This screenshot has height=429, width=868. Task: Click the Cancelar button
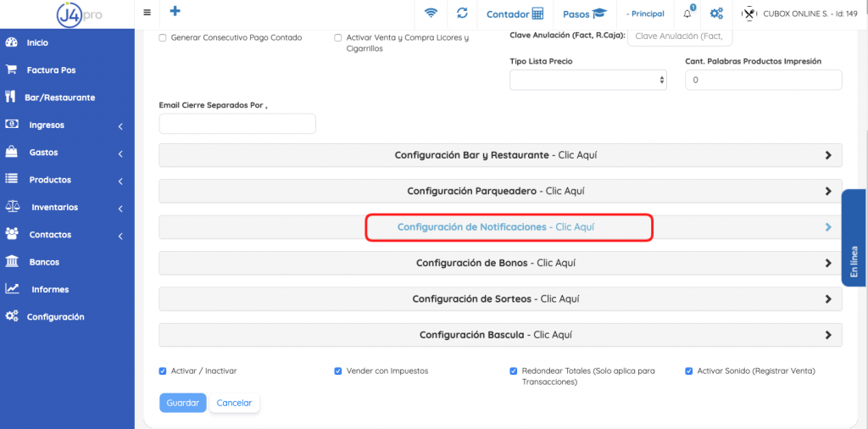235,403
